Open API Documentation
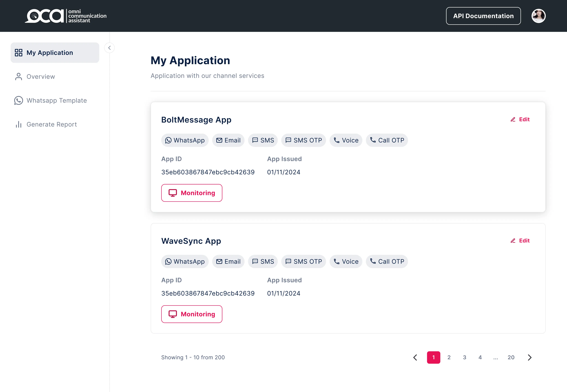This screenshot has height=392, width=567. tap(483, 16)
